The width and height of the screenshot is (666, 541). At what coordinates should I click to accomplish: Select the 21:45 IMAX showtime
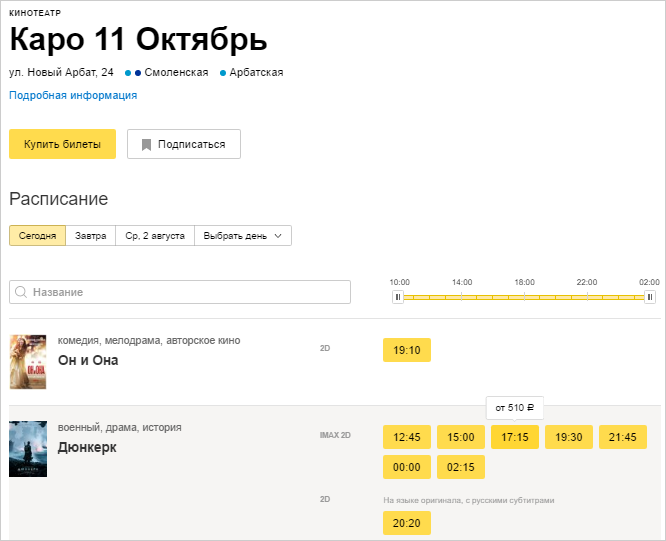[x=623, y=437]
